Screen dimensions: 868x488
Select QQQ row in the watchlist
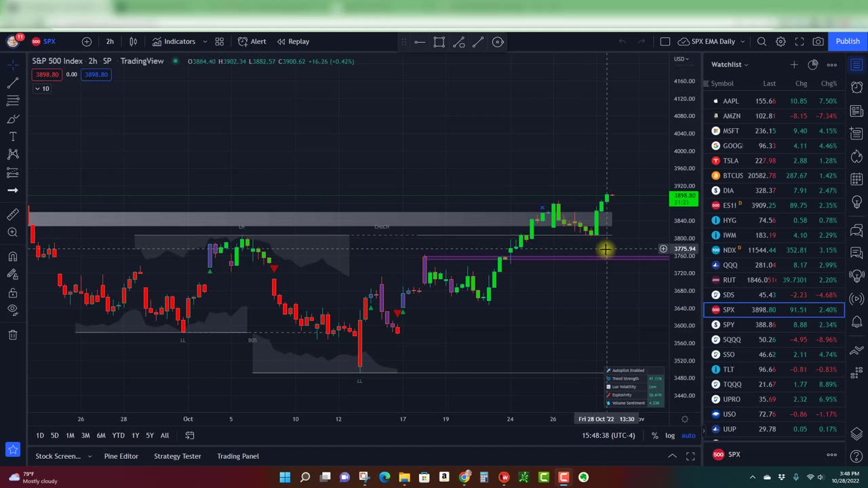[x=774, y=265]
